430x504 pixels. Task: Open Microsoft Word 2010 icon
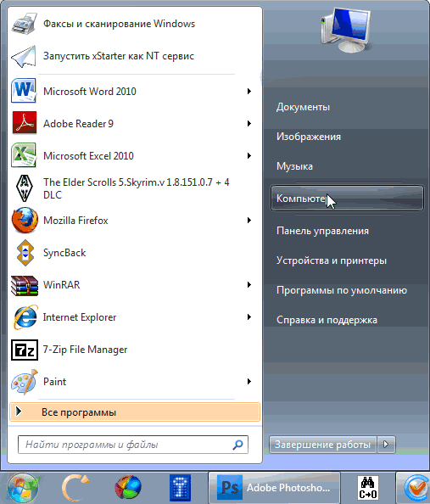tap(24, 91)
